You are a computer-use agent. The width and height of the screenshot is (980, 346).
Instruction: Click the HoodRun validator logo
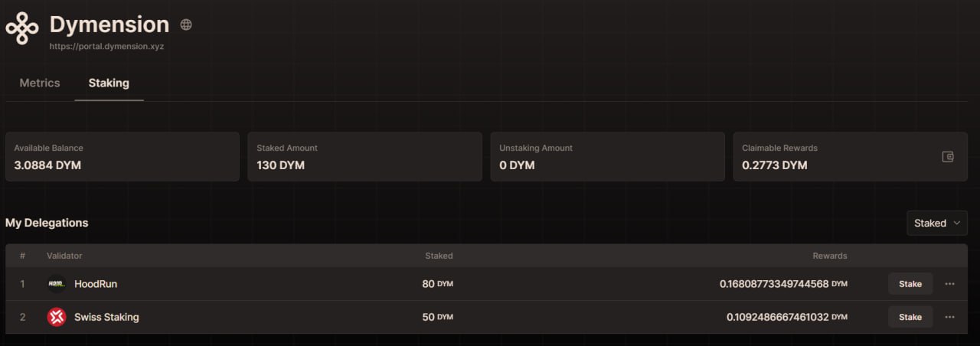click(57, 284)
